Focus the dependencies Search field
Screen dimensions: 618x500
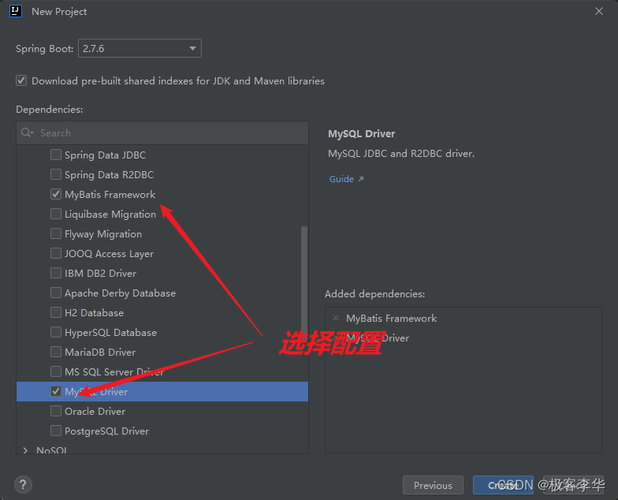pyautogui.click(x=162, y=133)
